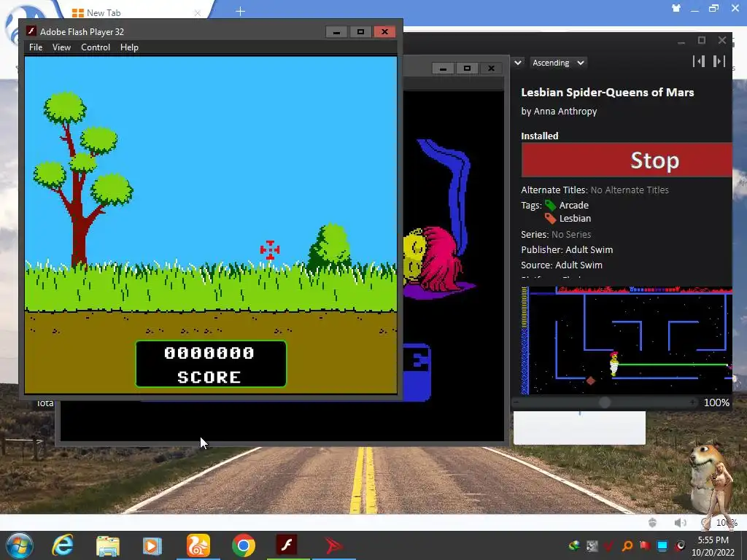747x560 pixels.
Task: Maximize the Flashpoint launcher window
Action: click(x=701, y=41)
